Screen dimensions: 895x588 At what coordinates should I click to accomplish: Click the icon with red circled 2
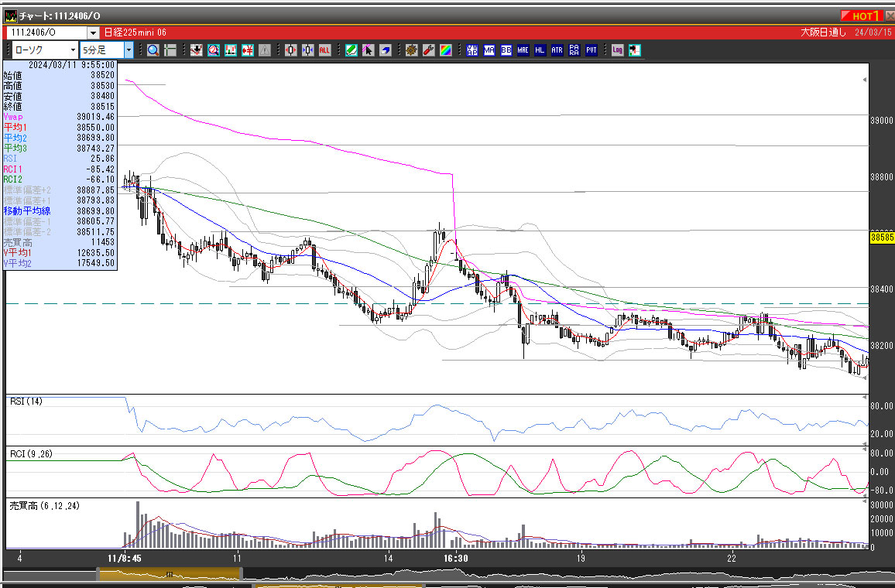pyautogui.click(x=214, y=50)
